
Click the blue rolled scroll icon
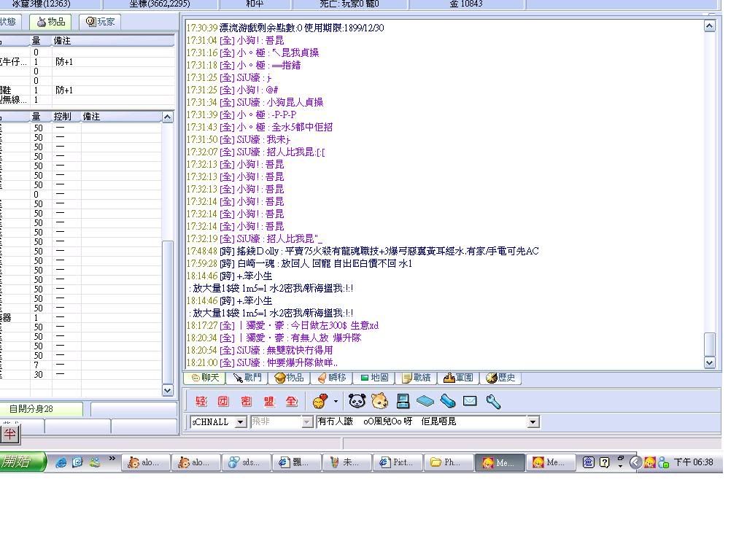coord(448,401)
